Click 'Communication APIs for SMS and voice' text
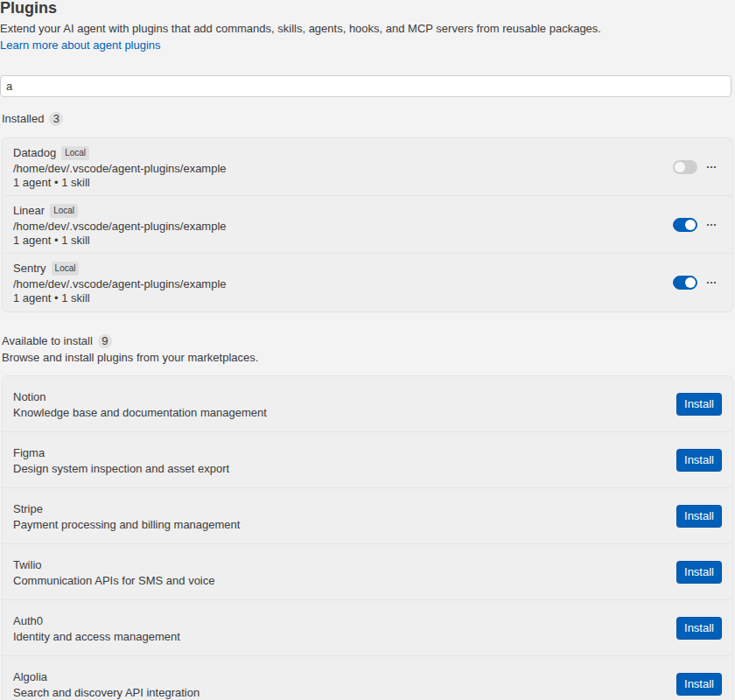This screenshot has height=700, width=735. pos(114,581)
